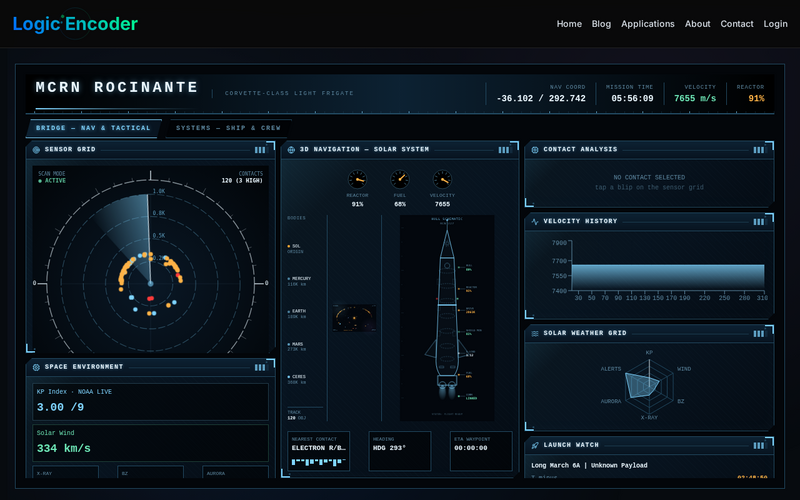Switch to Systems – Ship & Crew tab

click(228, 128)
